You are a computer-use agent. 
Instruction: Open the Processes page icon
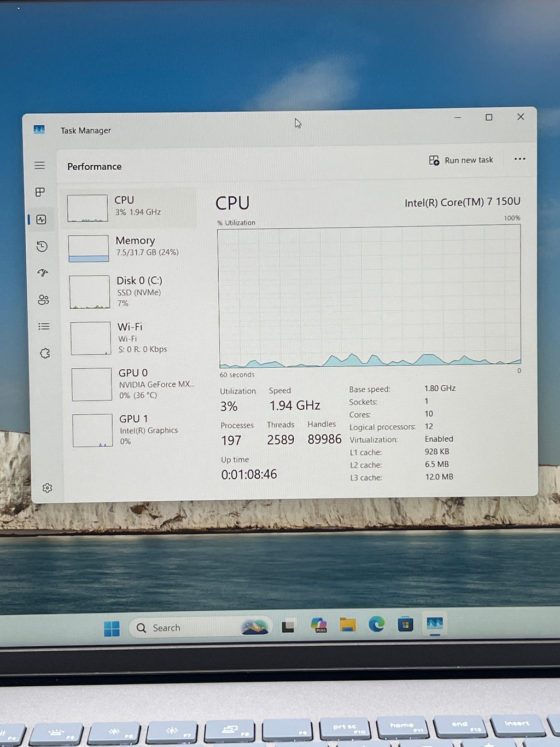tap(40, 192)
